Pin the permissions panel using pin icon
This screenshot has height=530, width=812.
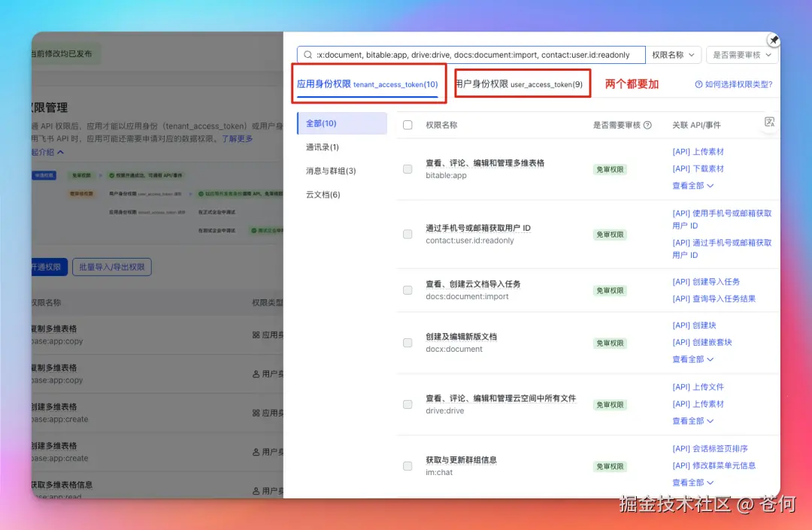[773, 39]
